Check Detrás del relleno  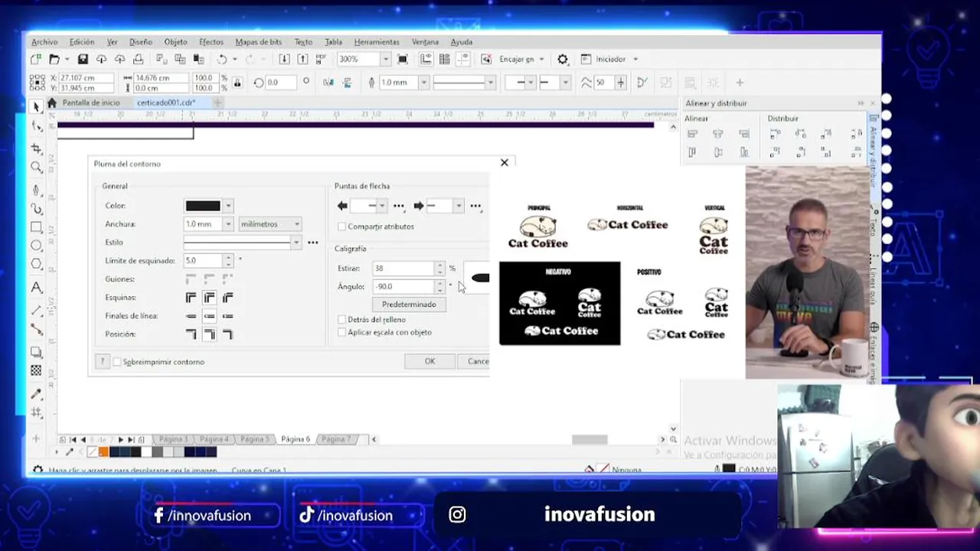pos(341,319)
